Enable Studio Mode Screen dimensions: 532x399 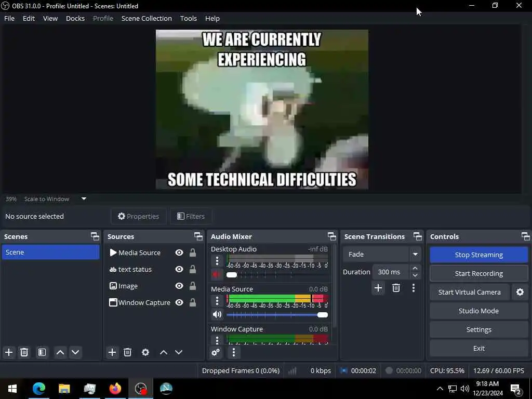pos(478,311)
